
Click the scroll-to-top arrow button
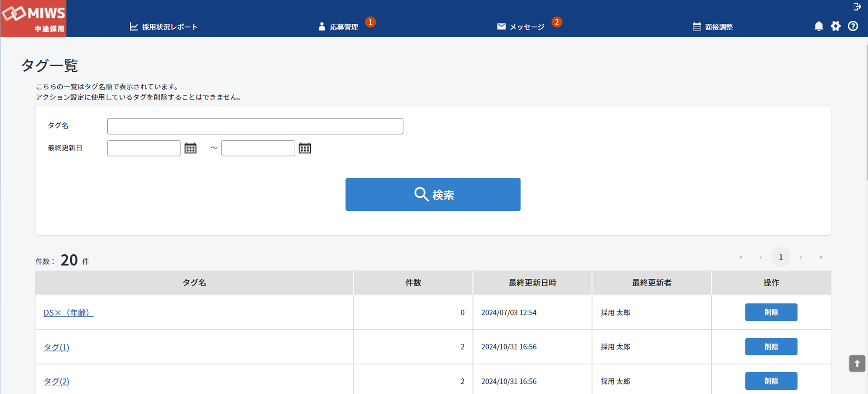click(857, 364)
